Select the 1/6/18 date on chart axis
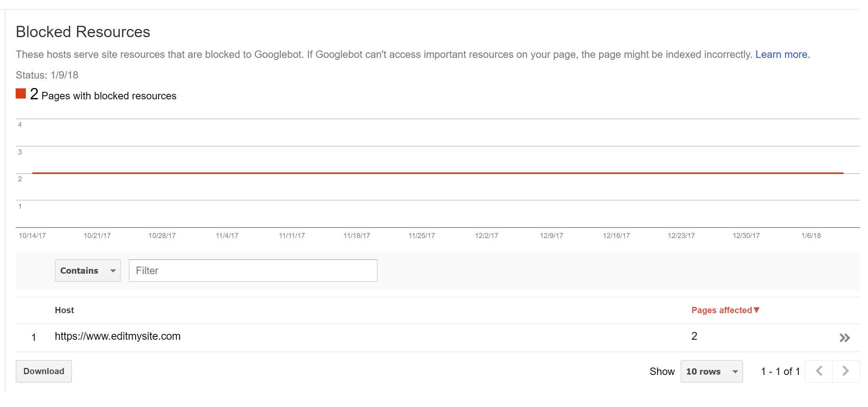The width and height of the screenshot is (868, 407). pyautogui.click(x=811, y=236)
